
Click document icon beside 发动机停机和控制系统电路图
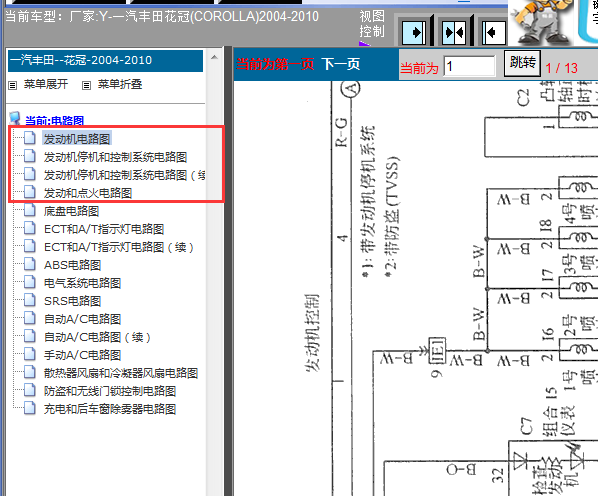(30, 156)
